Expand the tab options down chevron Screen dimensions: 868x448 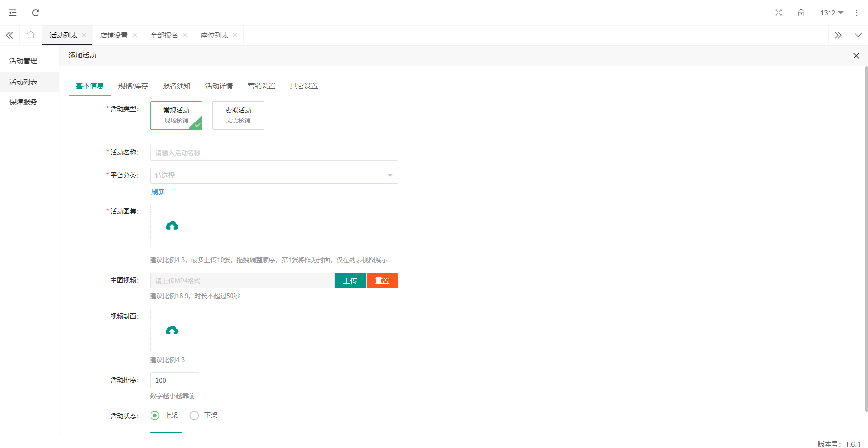[x=858, y=35]
